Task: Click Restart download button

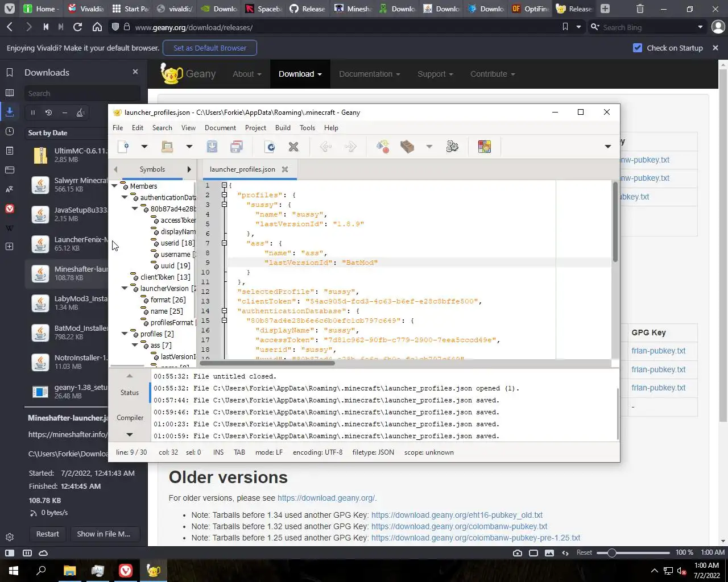Action: point(48,534)
